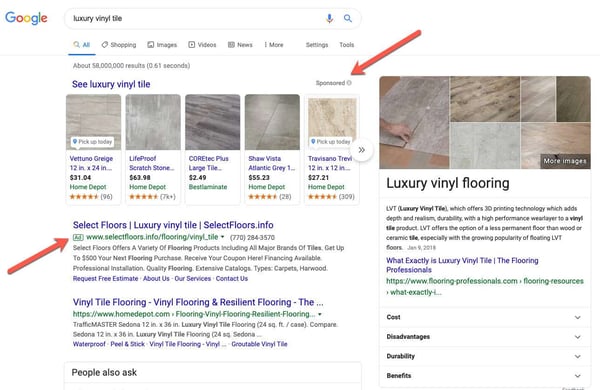Click the People also ask heading
This screenshot has width=600, height=390.
[x=104, y=372]
